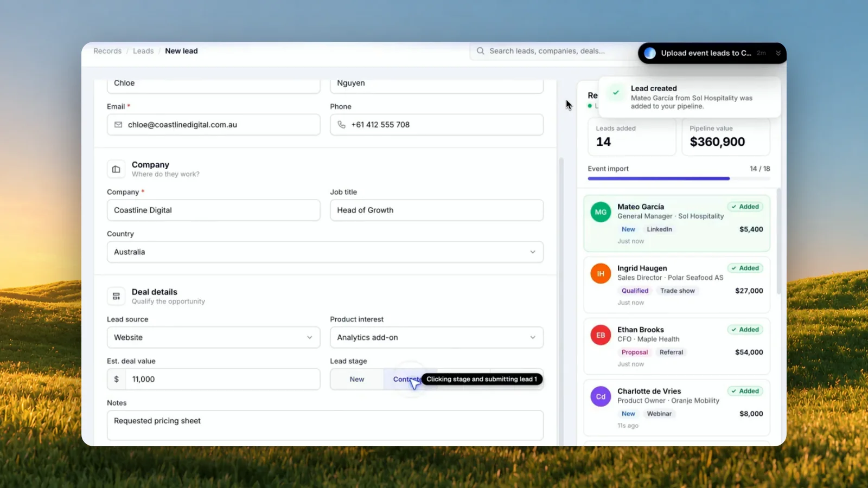Screen dimensions: 868x488
Task: Open the Product interest dropdown
Action: [437, 337]
